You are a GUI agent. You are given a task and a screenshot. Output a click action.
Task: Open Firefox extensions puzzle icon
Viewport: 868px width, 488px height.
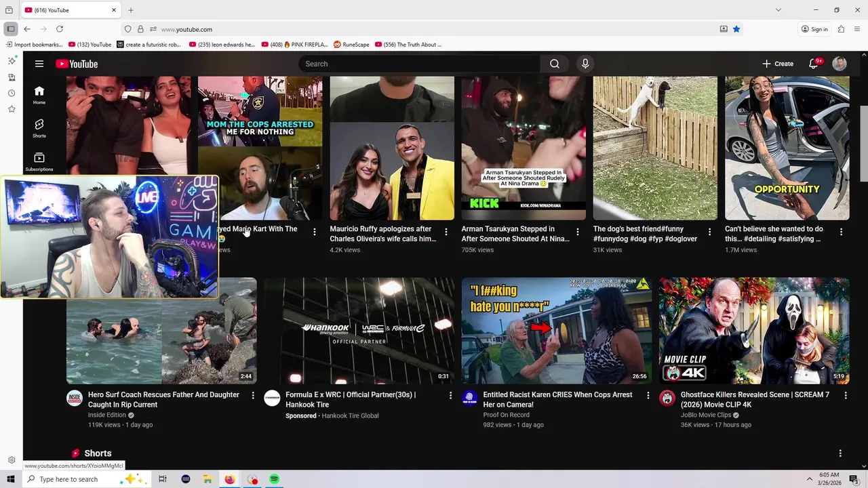coord(841,29)
